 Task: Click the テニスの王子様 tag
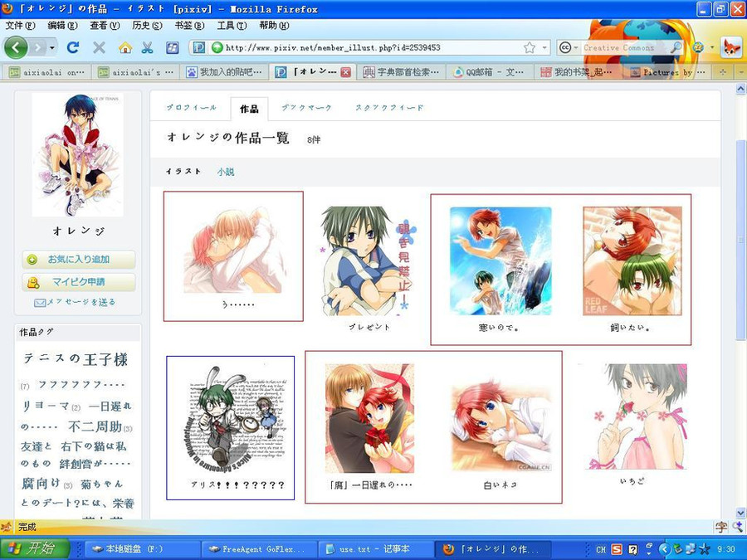[76, 359]
